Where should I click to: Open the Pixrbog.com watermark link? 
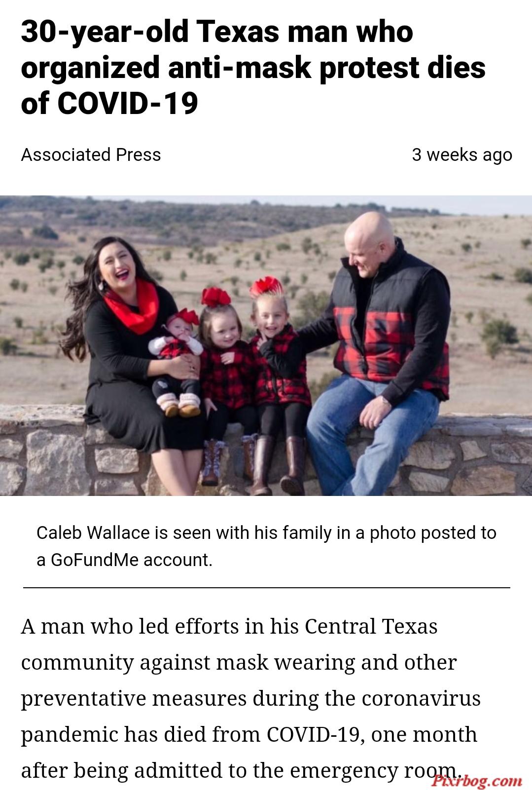(x=477, y=780)
